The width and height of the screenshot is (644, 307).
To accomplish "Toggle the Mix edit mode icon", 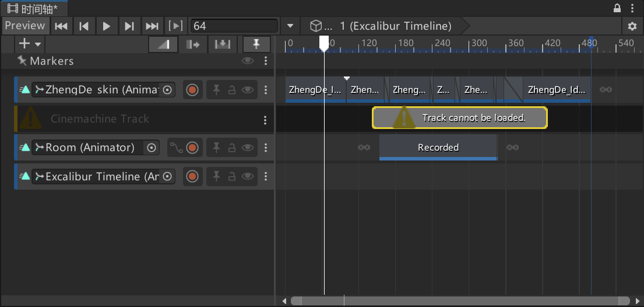I will click(163, 44).
